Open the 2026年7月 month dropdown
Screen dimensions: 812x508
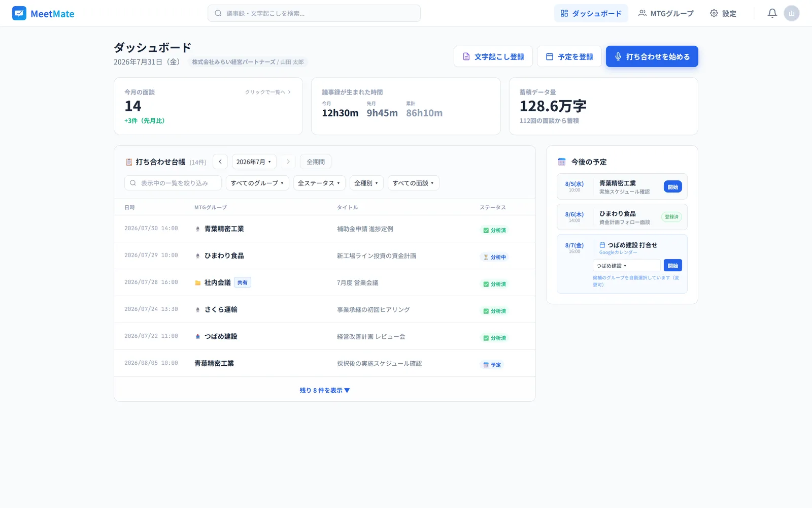tap(254, 162)
